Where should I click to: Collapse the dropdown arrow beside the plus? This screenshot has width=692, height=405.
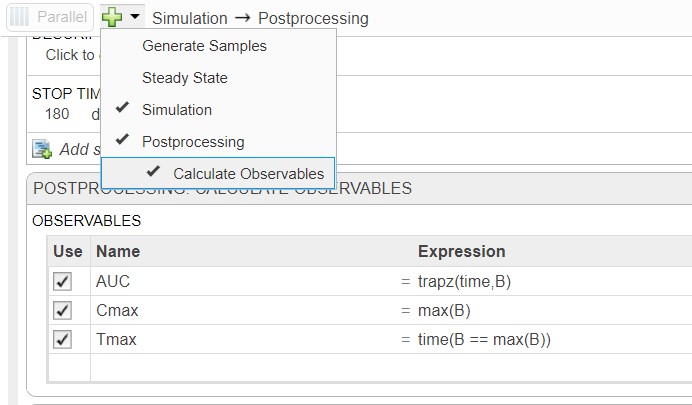(x=135, y=18)
